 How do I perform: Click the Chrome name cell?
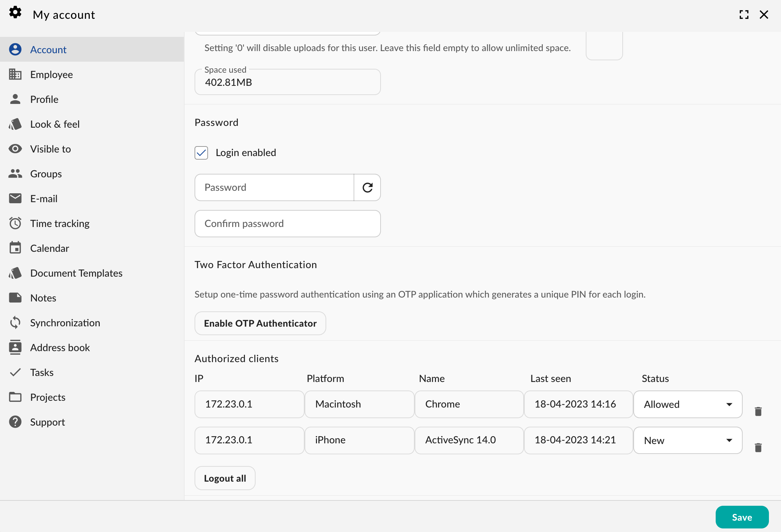click(469, 404)
